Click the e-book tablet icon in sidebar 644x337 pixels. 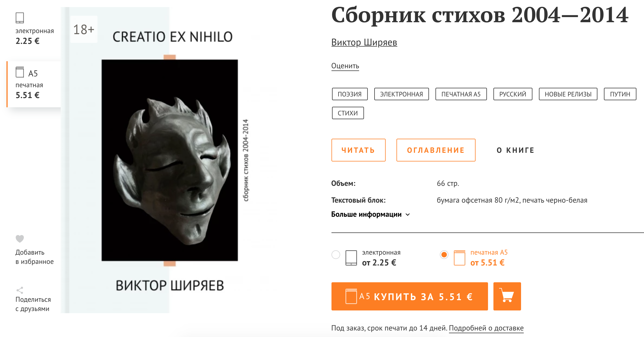click(20, 18)
